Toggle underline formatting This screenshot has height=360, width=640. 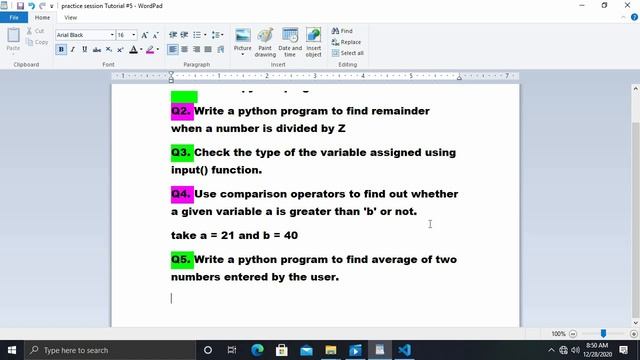coord(84,49)
